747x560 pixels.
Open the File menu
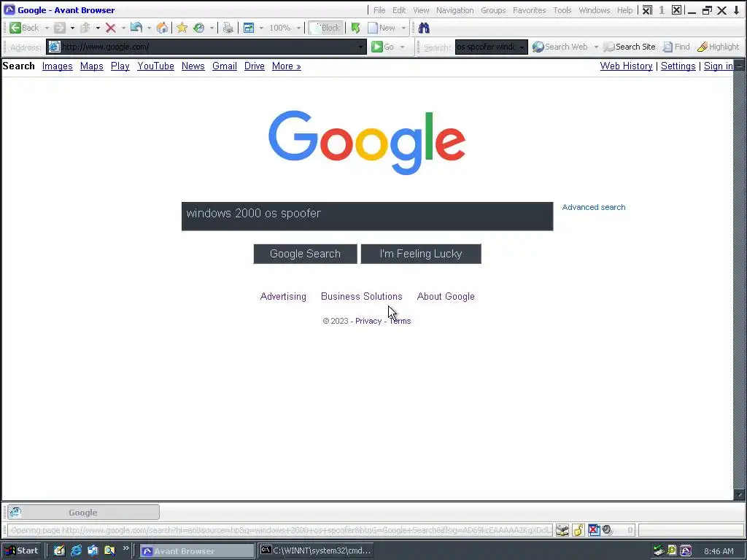tap(379, 10)
